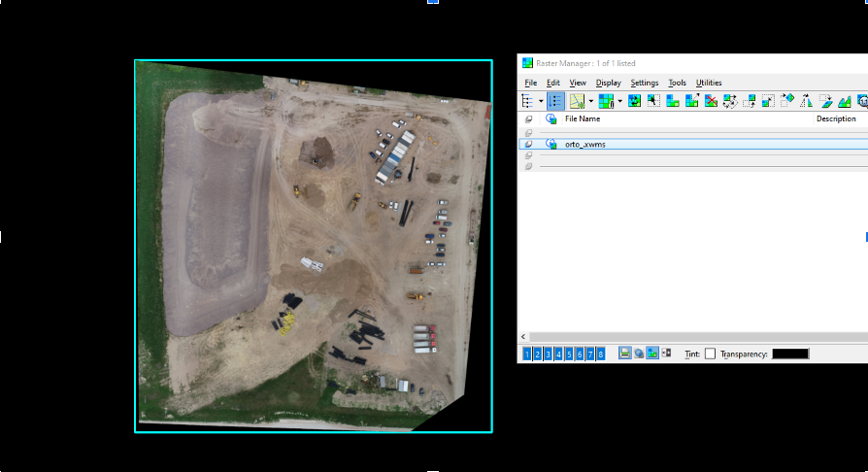Image resolution: width=868 pixels, height=472 pixels.
Task: Toggle raster display in view 4
Action: [x=558, y=354]
